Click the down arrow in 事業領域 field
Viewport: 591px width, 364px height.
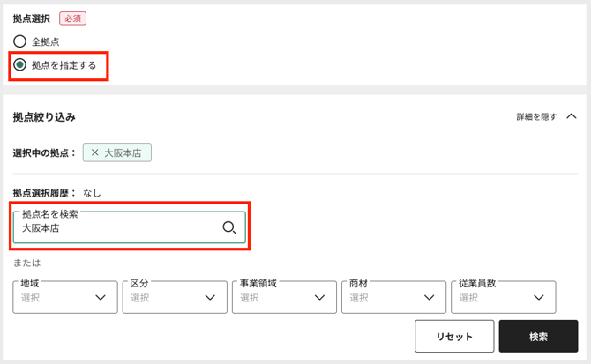coord(319,298)
